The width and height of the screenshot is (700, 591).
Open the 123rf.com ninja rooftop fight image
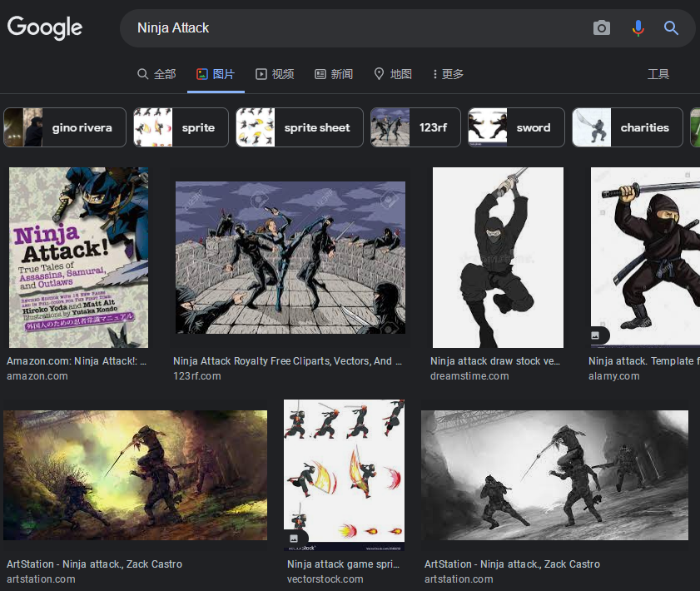[290, 257]
